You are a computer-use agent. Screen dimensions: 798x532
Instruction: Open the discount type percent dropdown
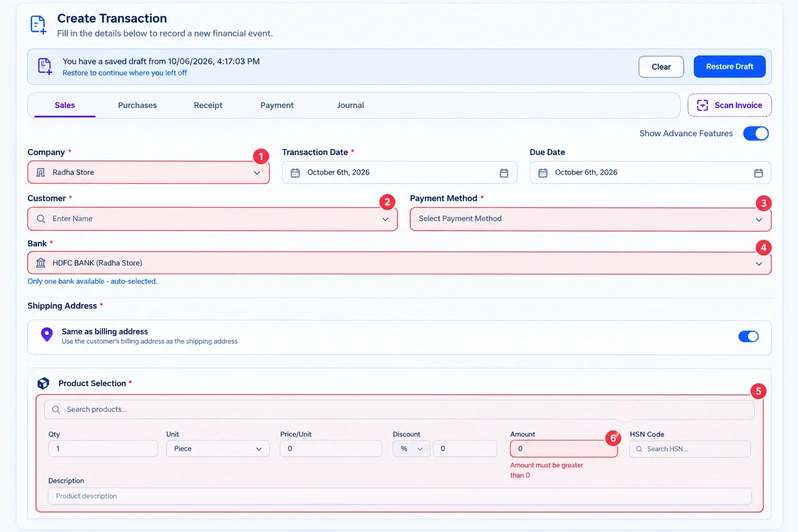[411, 449]
